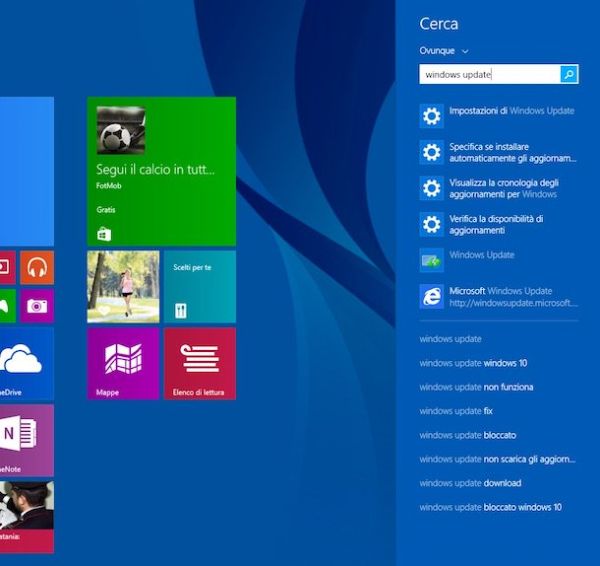
Task: Click gear icon beside Verifica la disponibilità
Action: pyautogui.click(x=432, y=224)
